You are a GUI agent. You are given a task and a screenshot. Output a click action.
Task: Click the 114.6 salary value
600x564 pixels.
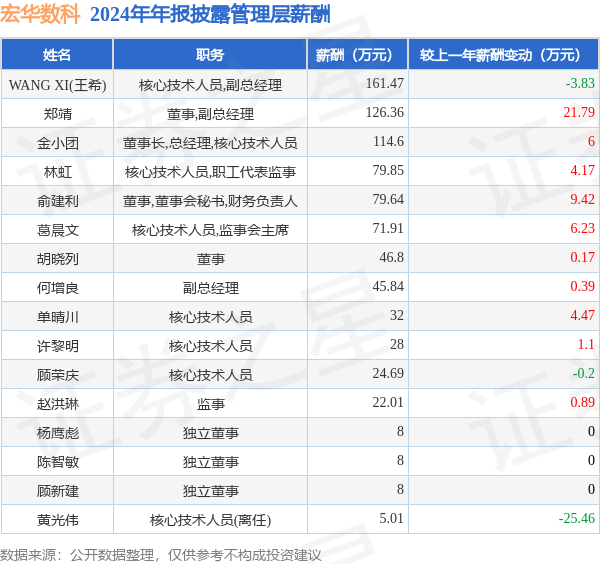point(388,141)
